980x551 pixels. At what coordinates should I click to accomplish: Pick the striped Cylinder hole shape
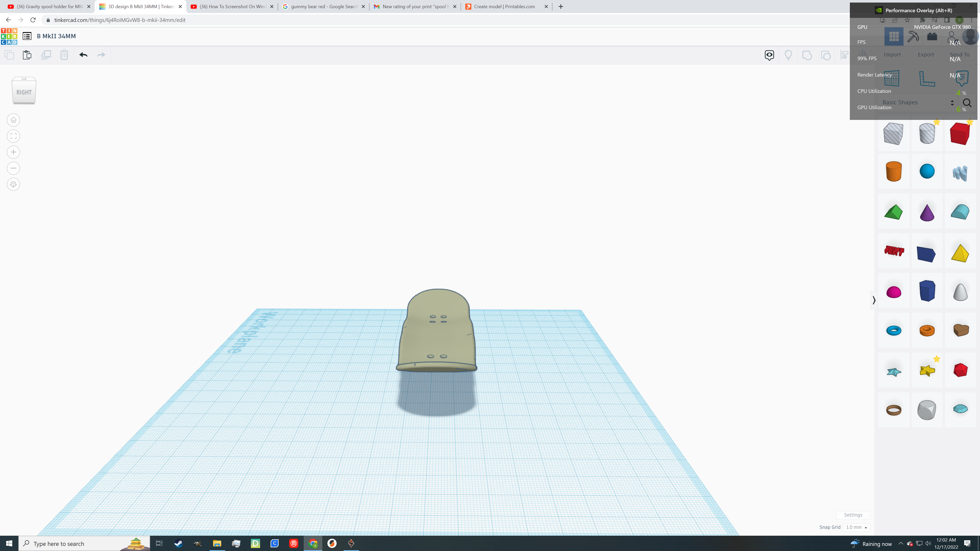click(x=927, y=133)
